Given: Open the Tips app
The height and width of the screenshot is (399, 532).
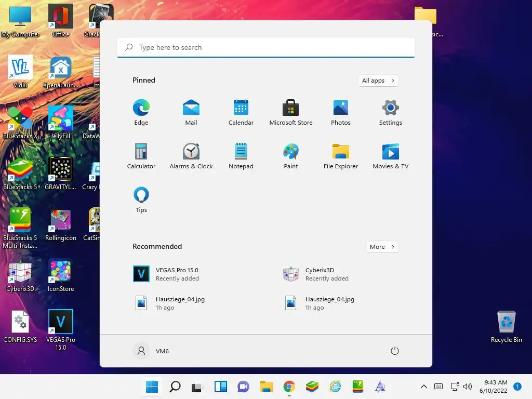Looking at the screenshot, I should 141,200.
